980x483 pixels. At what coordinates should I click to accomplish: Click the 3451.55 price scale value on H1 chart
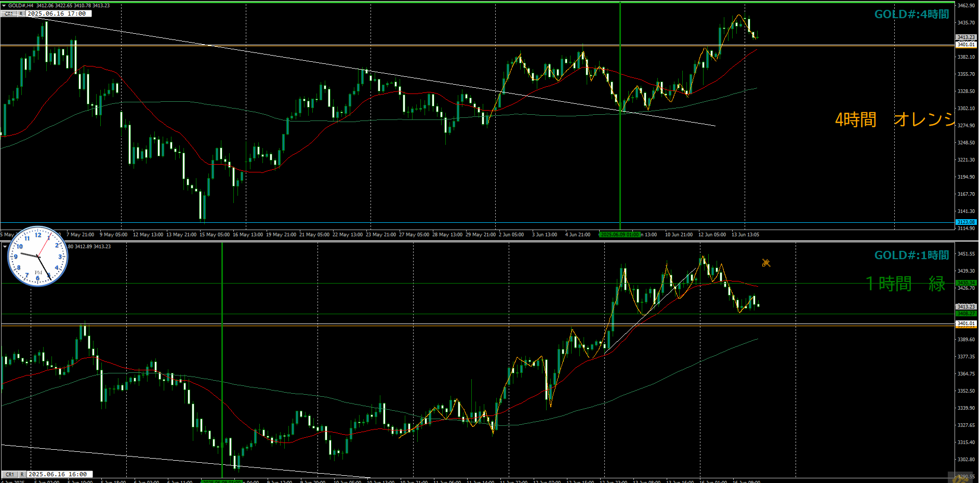coord(966,254)
